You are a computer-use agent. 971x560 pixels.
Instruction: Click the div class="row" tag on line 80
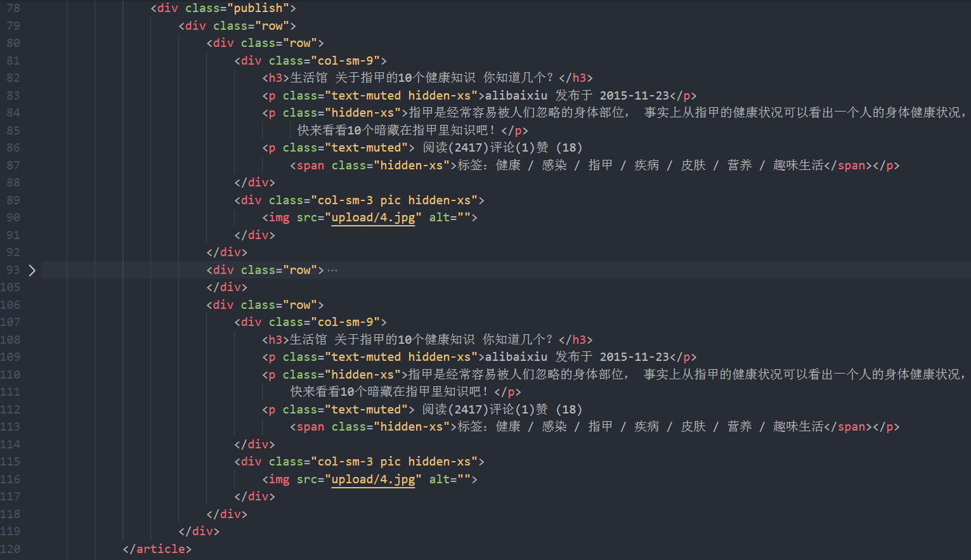(x=265, y=43)
